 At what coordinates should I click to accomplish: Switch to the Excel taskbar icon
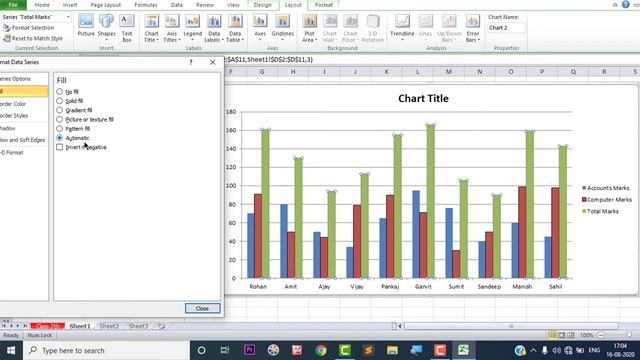click(463, 350)
